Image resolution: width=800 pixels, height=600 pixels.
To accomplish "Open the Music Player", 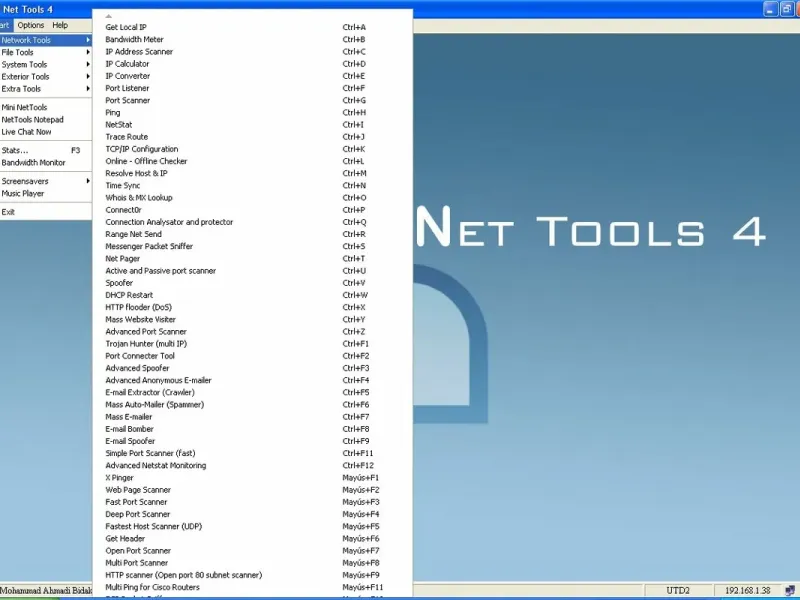I will (46, 193).
